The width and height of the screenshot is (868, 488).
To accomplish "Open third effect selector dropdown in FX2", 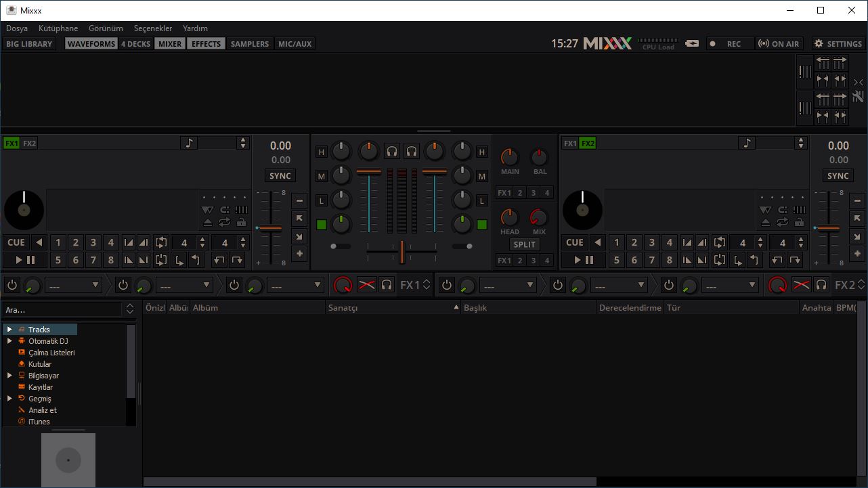I will point(730,286).
